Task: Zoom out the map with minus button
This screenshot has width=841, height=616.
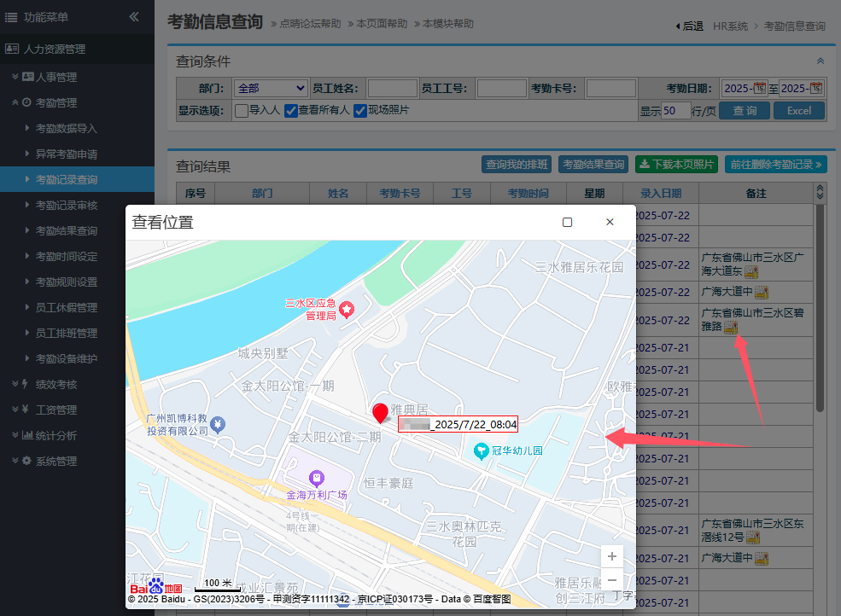Action: click(612, 580)
